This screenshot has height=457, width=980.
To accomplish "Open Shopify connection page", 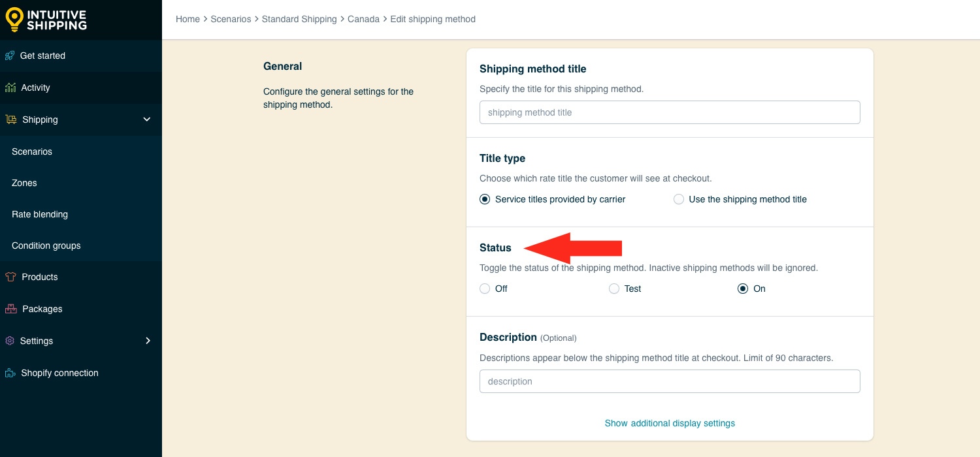I will [81, 373].
